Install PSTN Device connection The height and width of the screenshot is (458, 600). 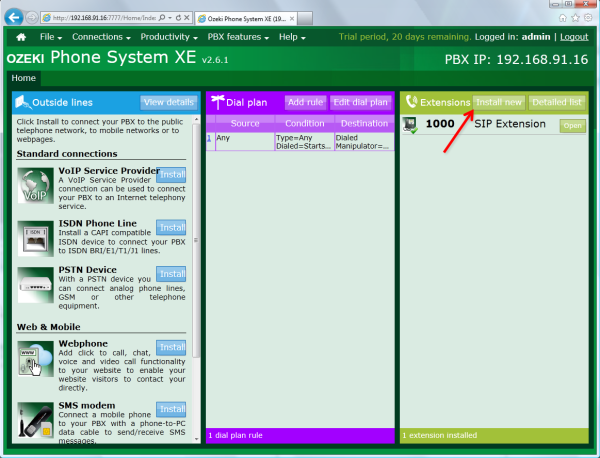pyautogui.click(x=171, y=274)
